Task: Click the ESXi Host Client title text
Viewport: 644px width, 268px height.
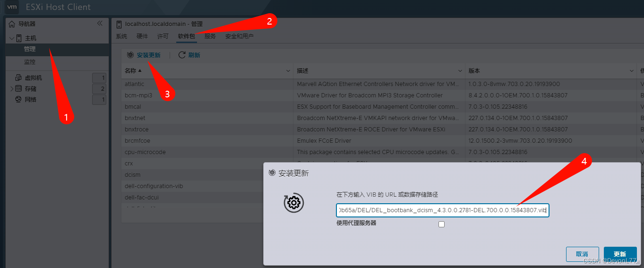Action: (x=59, y=8)
